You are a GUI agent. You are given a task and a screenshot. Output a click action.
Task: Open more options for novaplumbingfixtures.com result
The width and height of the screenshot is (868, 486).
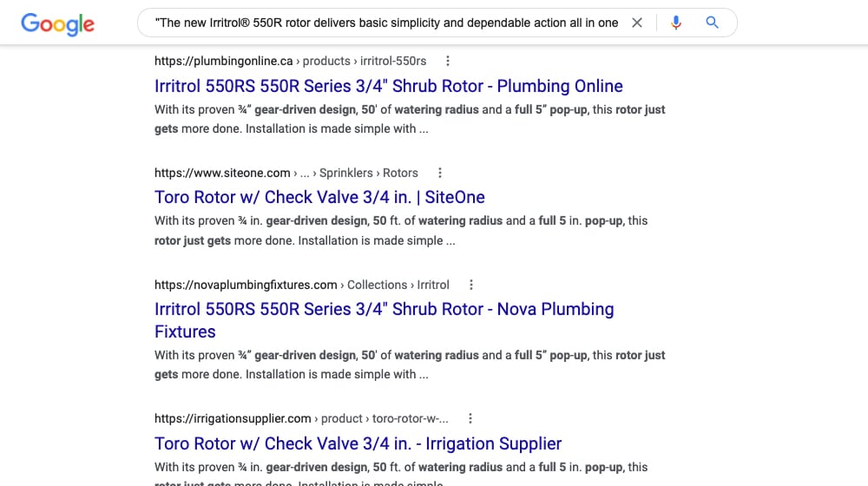(471, 285)
